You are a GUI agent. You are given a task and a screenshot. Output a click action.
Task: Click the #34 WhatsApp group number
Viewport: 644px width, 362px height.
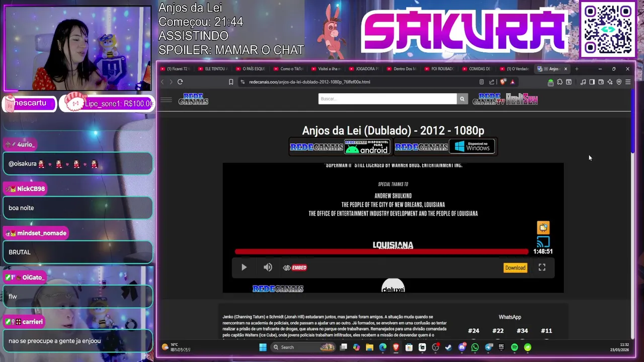tap(522, 330)
